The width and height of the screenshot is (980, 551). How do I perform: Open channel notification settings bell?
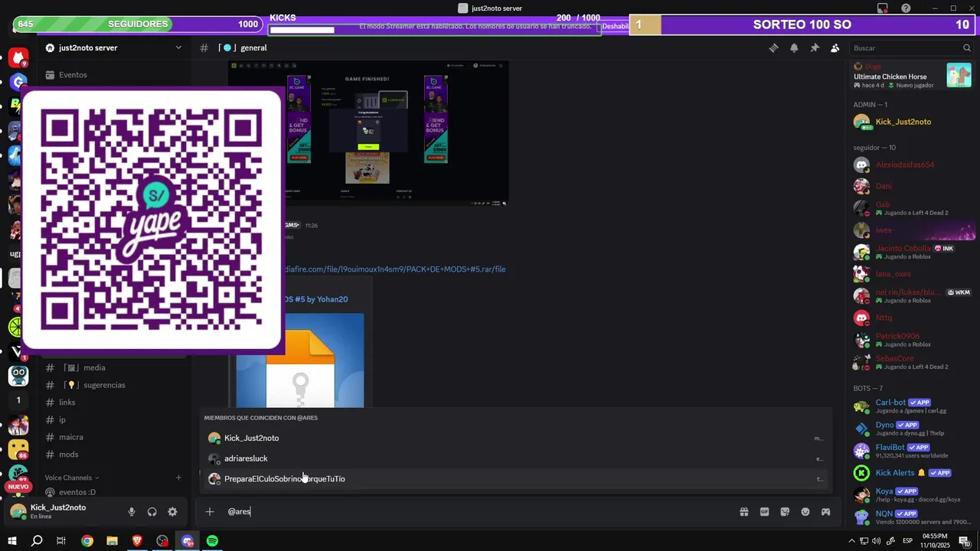(794, 47)
